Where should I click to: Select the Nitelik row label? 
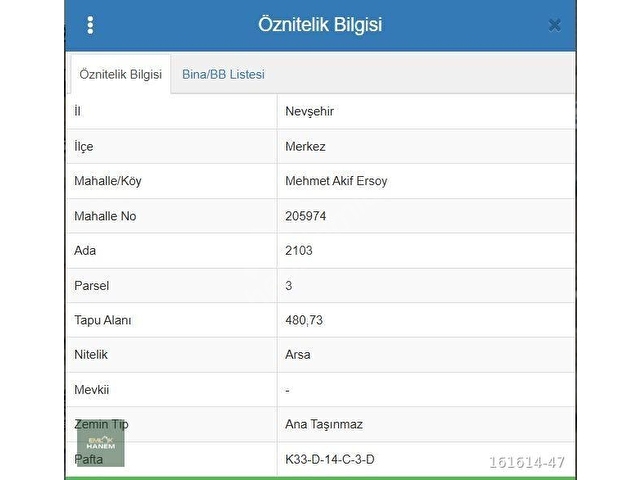pyautogui.click(x=91, y=354)
